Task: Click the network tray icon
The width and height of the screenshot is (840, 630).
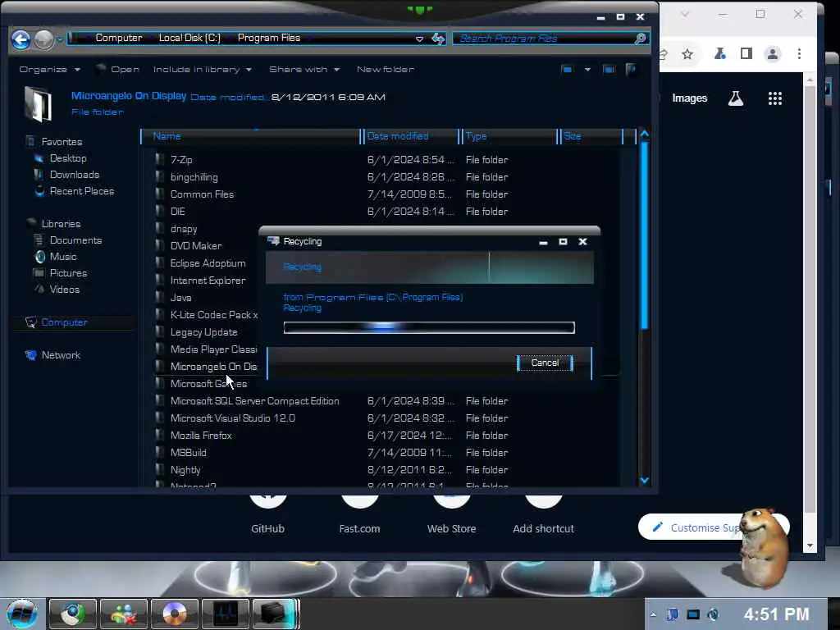Action: [x=693, y=614]
